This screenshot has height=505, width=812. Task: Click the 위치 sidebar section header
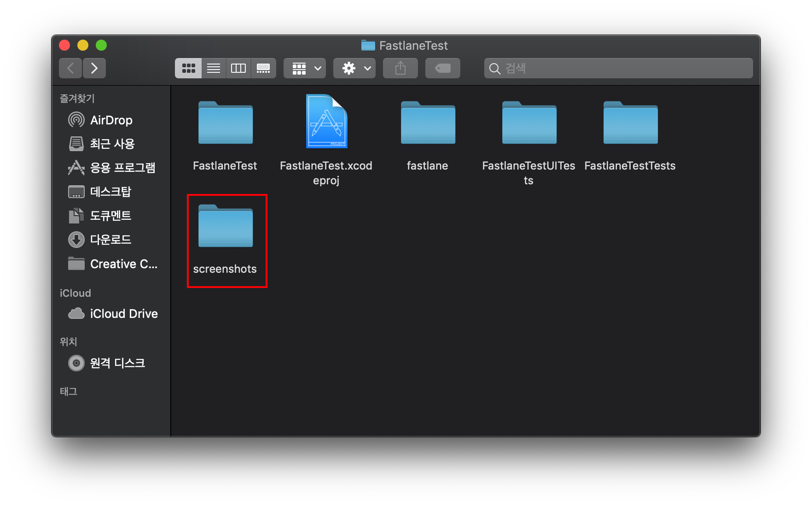pyautogui.click(x=69, y=342)
